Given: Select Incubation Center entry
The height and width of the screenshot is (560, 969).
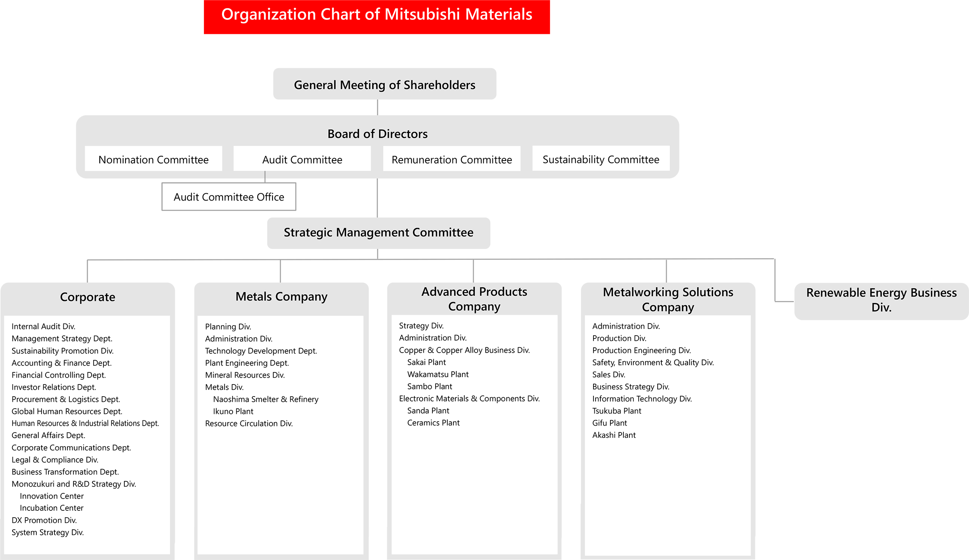Looking at the screenshot, I should [x=52, y=508].
